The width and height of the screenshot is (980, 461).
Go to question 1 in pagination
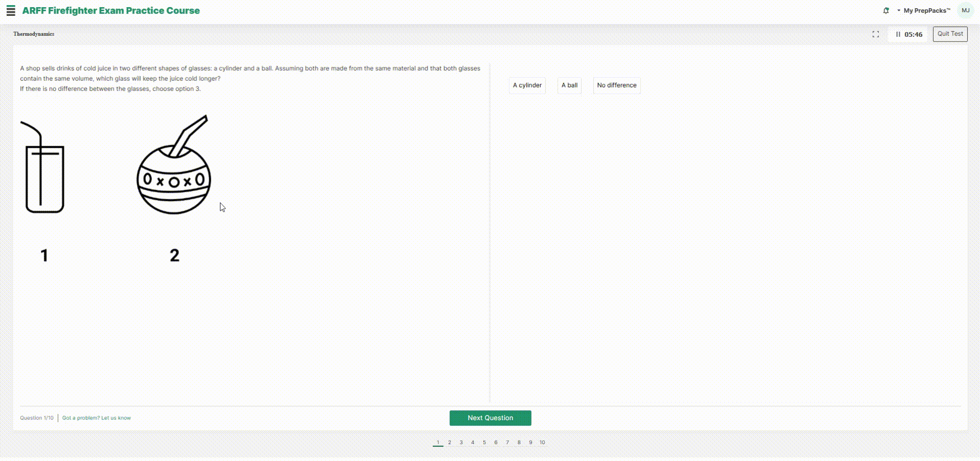[x=438, y=443]
